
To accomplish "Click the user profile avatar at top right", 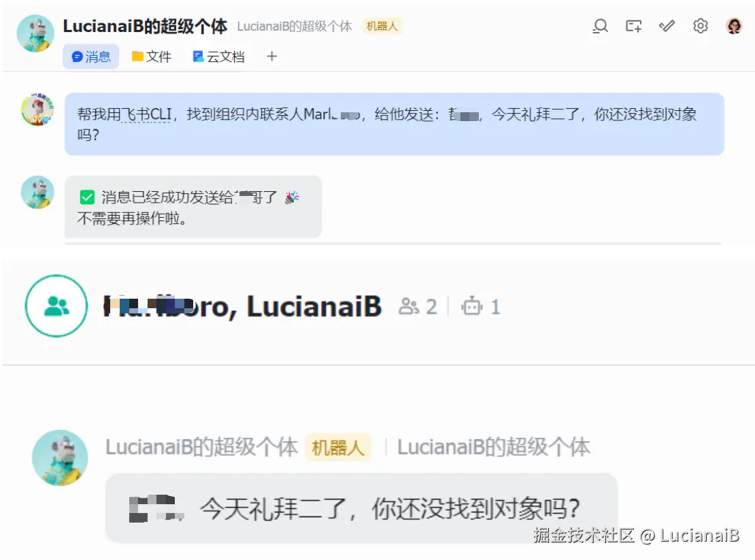I will coord(734,26).
